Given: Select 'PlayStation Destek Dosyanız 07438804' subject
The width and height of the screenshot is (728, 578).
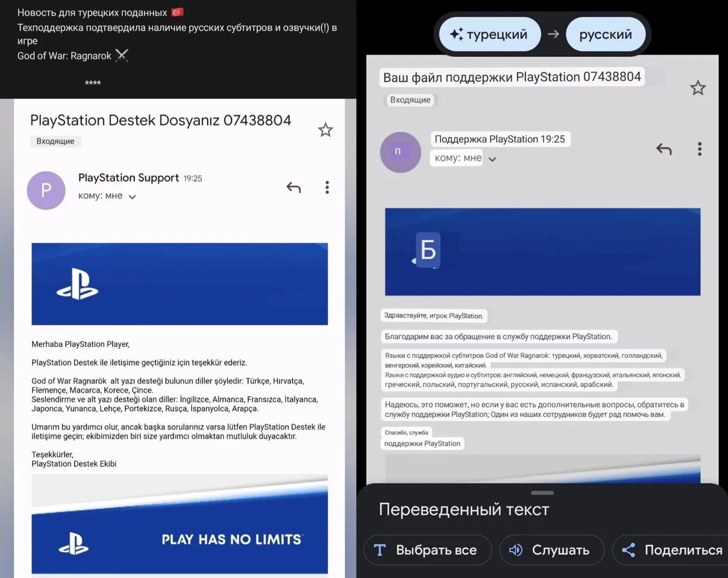Looking at the screenshot, I should tap(161, 120).
